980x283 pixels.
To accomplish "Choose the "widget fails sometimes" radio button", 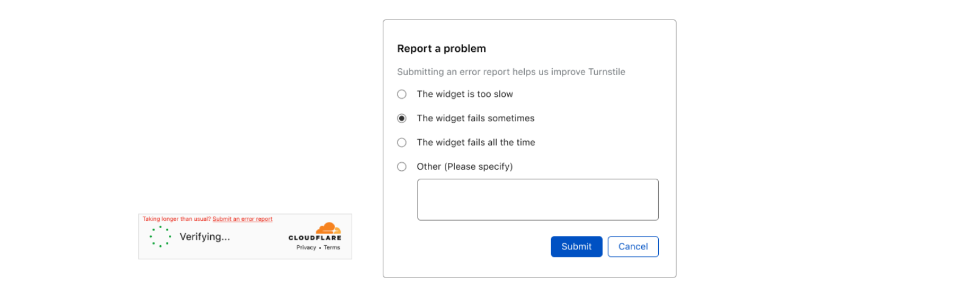I will [402, 118].
